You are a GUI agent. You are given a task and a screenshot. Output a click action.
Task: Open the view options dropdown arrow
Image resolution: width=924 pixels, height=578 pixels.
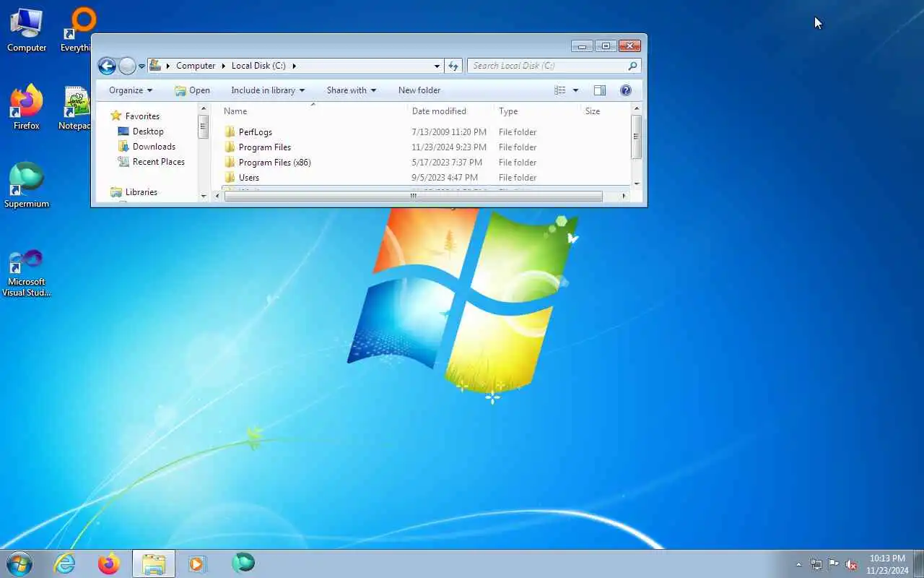[575, 90]
